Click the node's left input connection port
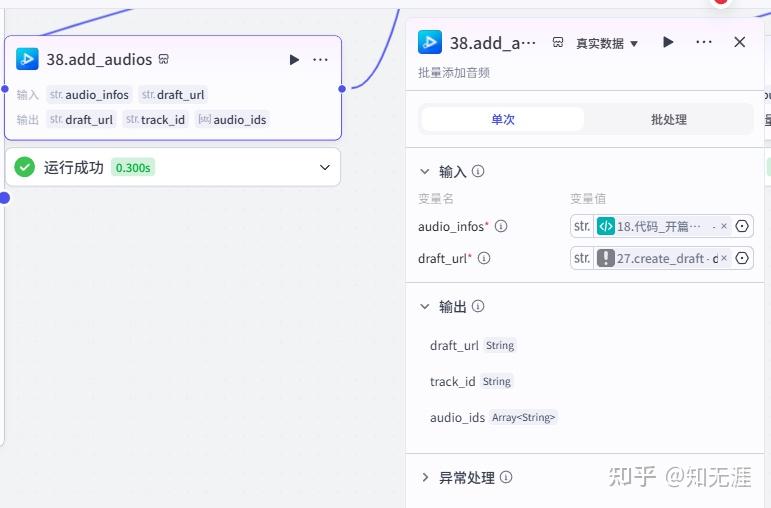Viewport: 771px width, 508px height. 5,89
